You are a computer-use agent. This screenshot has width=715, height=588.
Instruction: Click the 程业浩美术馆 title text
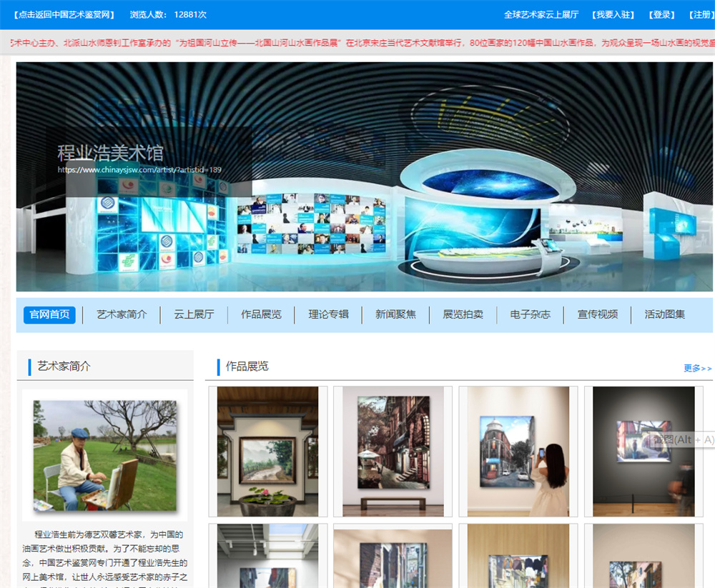(x=110, y=153)
